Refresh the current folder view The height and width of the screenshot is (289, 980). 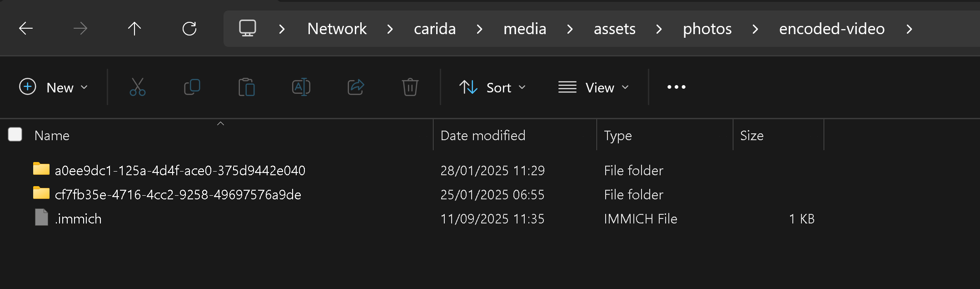point(189,29)
